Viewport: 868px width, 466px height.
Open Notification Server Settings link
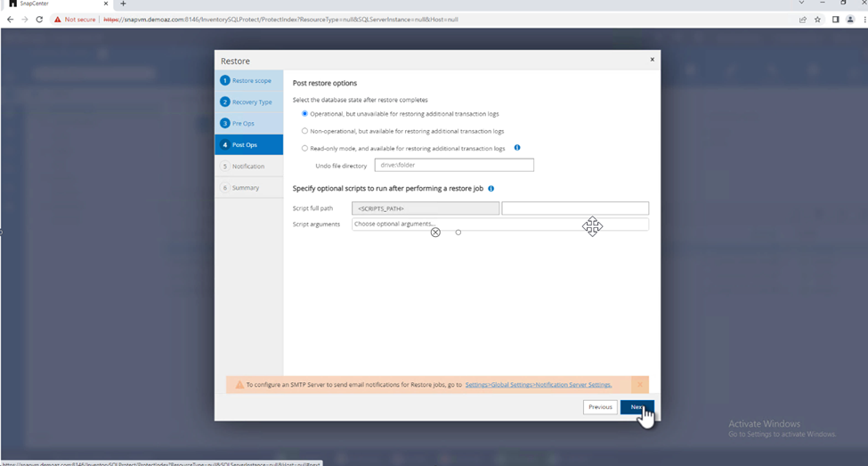pyautogui.click(x=538, y=385)
